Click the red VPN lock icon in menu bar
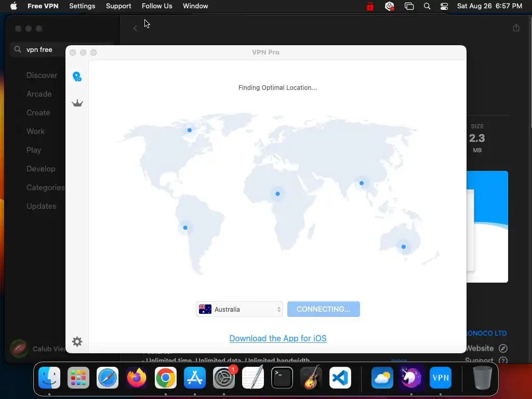Image resolution: width=532 pixels, height=399 pixels. [x=370, y=6]
